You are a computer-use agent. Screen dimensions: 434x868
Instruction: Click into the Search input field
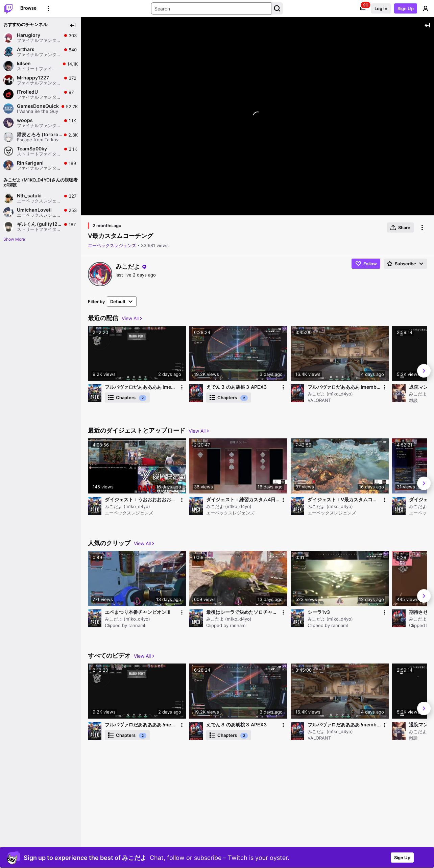click(x=211, y=8)
